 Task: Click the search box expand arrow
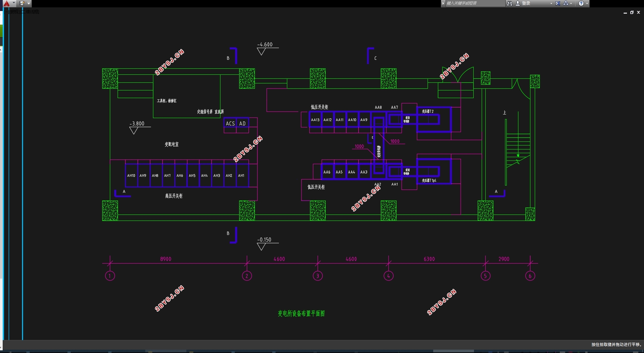tap(443, 3)
